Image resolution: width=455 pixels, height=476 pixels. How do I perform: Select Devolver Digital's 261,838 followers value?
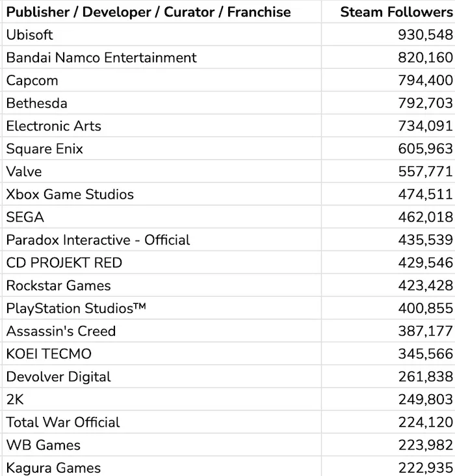tap(425, 377)
